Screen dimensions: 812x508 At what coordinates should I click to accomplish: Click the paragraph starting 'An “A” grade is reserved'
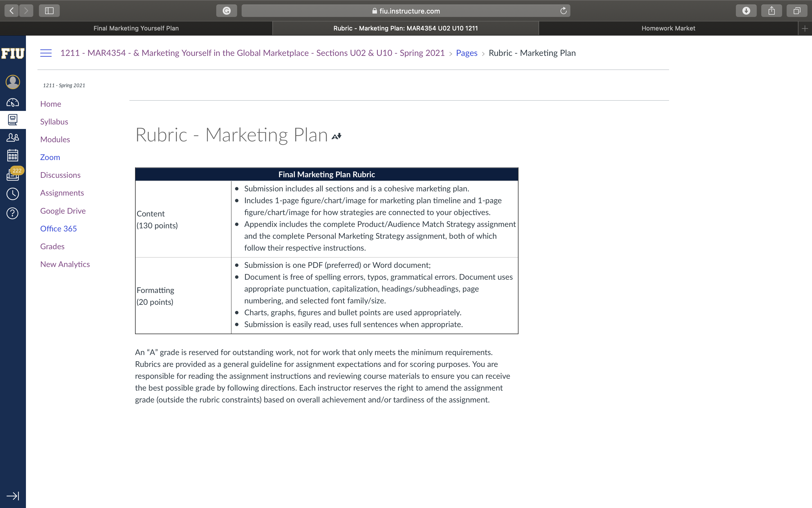click(323, 376)
